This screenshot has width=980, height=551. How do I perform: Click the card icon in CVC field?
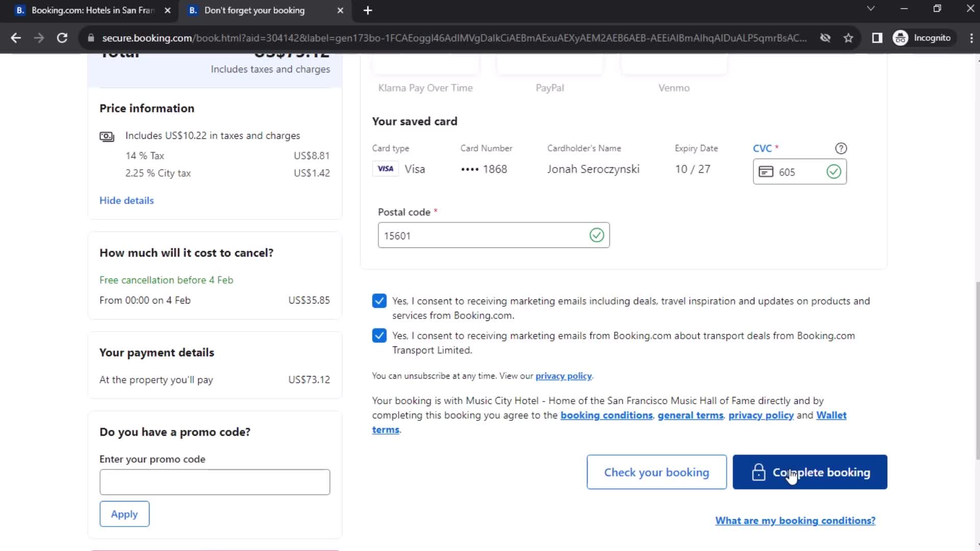click(766, 171)
